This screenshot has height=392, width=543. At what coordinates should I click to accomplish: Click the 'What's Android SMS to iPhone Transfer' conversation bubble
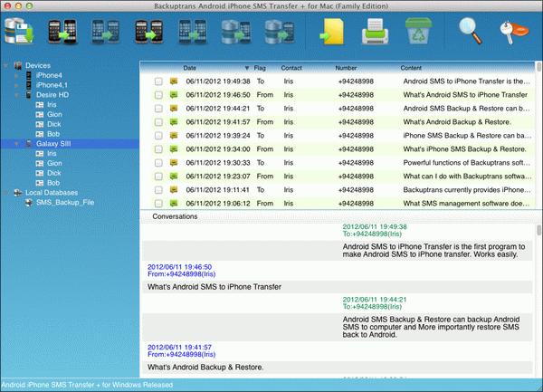[x=337, y=287]
